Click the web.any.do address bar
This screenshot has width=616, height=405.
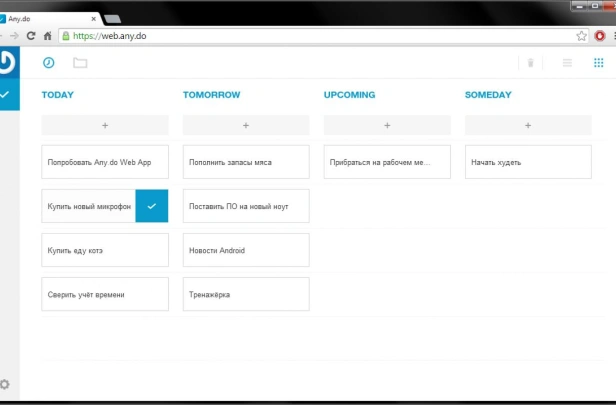point(318,36)
